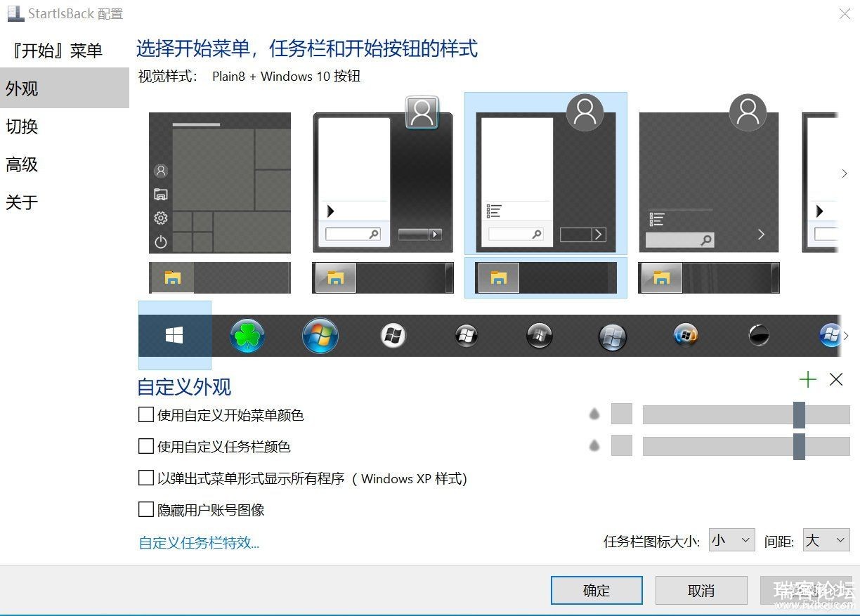The width and height of the screenshot is (860, 616).
Task: Select the white round Windows flag orb
Action: click(x=393, y=336)
